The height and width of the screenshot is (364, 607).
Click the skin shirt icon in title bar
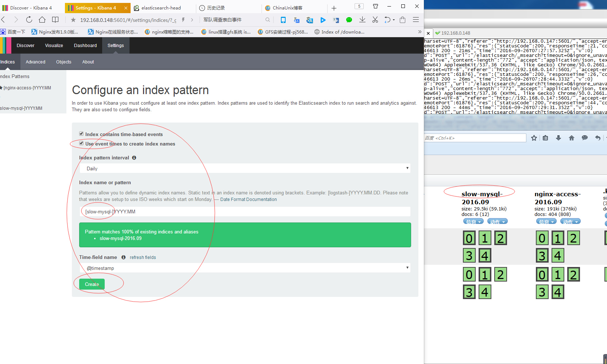point(375,6)
